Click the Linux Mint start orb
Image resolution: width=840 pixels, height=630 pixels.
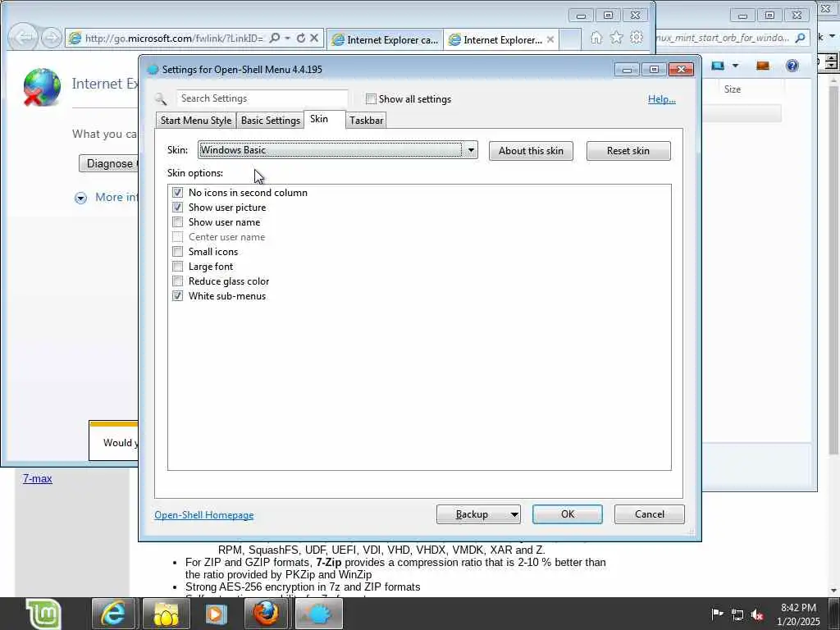[44, 614]
